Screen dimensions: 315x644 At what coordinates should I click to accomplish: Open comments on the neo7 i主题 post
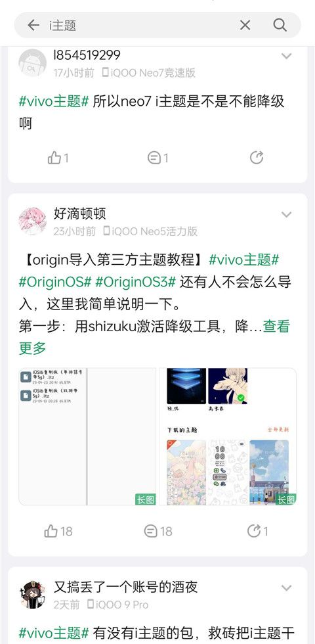coord(158,158)
